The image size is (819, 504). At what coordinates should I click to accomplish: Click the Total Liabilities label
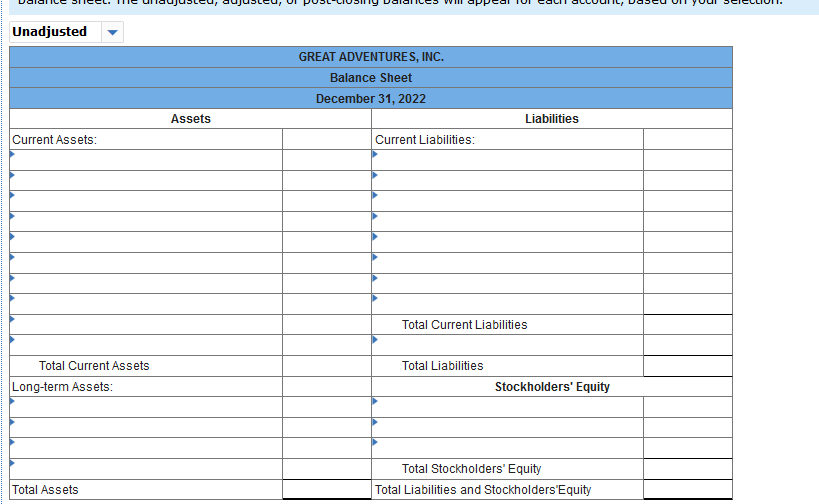[442, 366]
